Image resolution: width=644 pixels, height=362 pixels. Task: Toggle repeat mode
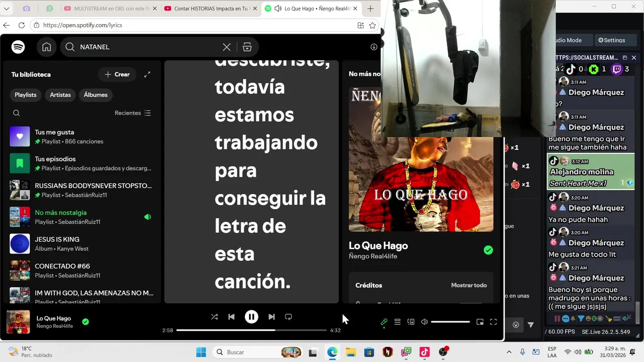[x=288, y=317]
